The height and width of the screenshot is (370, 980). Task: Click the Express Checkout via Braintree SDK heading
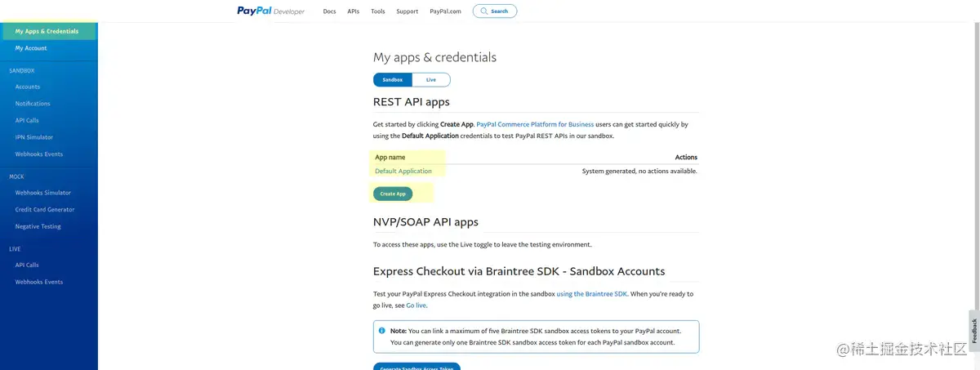tap(519, 271)
